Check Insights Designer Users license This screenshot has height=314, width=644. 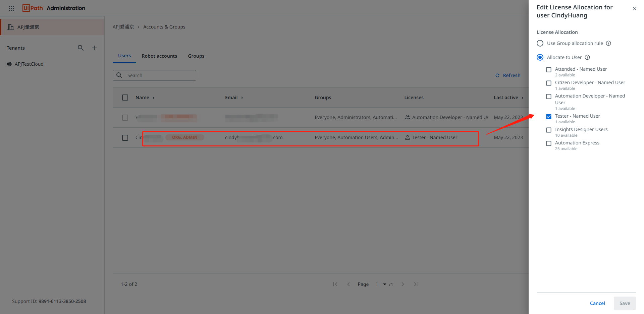549,130
